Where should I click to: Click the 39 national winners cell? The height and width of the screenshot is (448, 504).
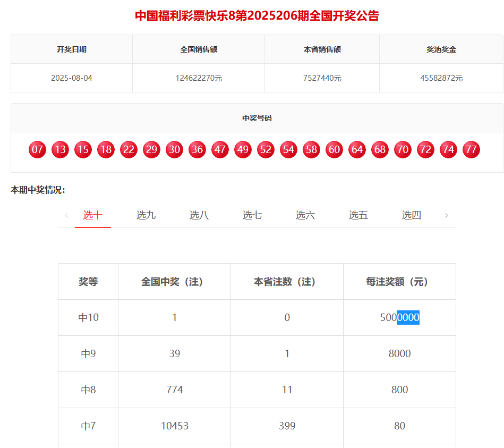click(x=175, y=354)
